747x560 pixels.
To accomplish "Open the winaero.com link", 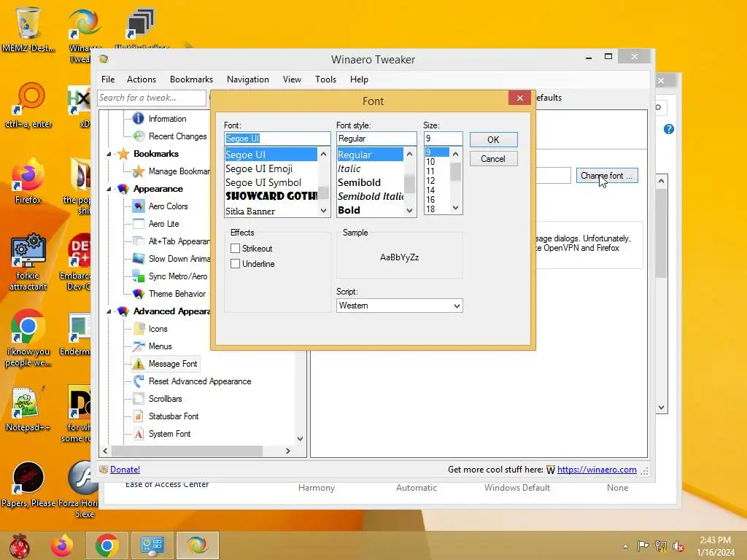I will pyautogui.click(x=597, y=470).
